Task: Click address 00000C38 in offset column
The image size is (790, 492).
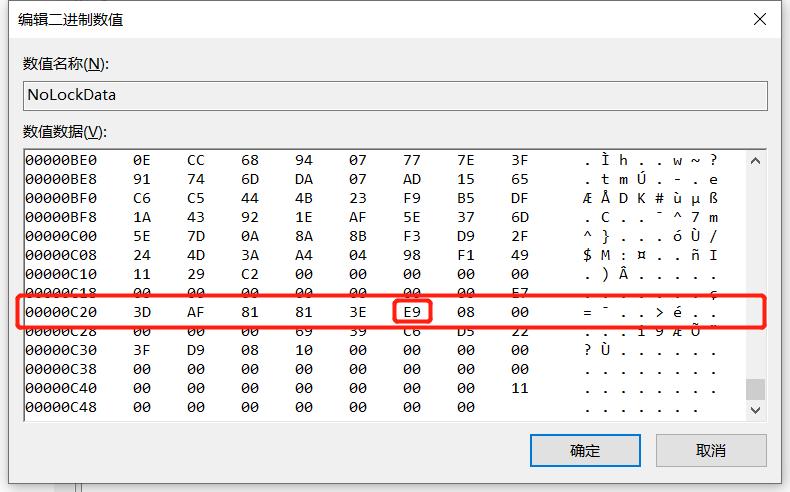Action: point(61,369)
